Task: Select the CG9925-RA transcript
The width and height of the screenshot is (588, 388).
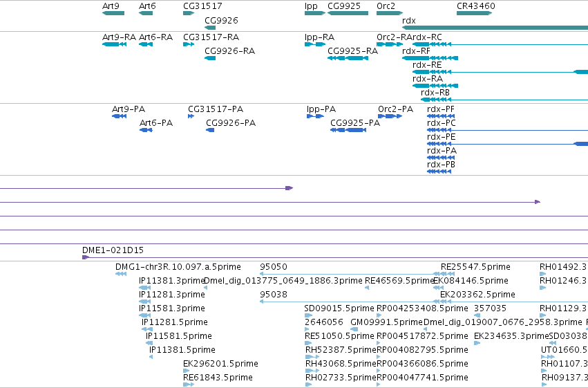Action: pos(348,58)
